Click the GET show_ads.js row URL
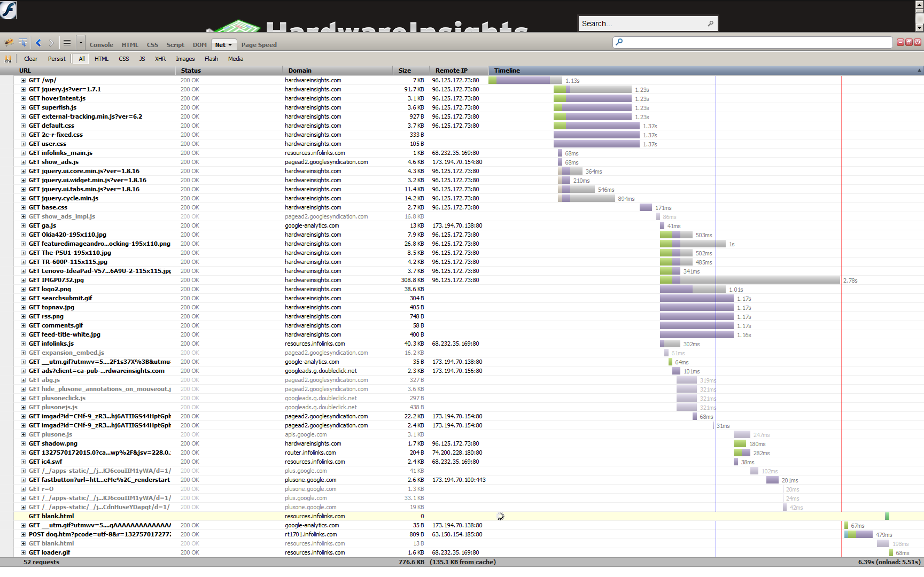 tap(53, 162)
